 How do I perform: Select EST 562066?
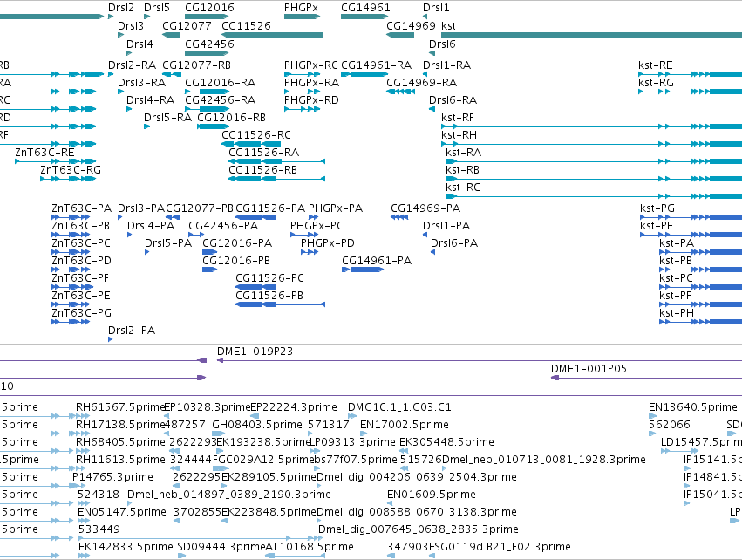[670, 425]
